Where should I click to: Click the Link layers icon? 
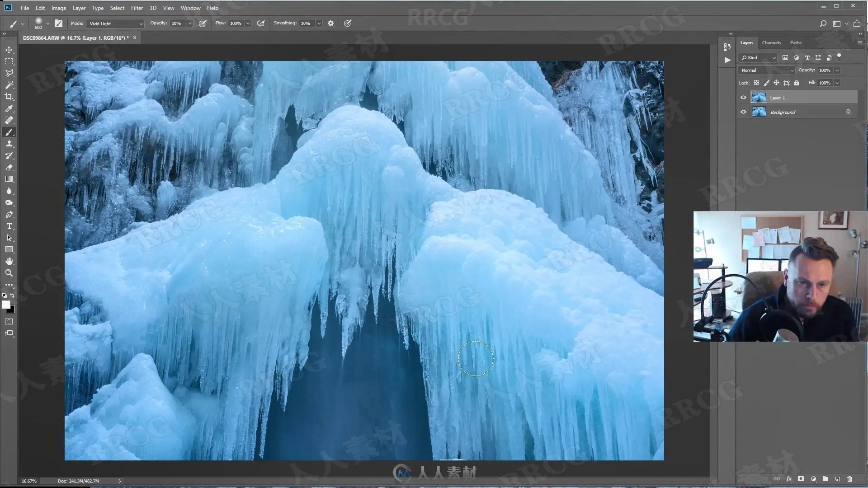point(776,479)
